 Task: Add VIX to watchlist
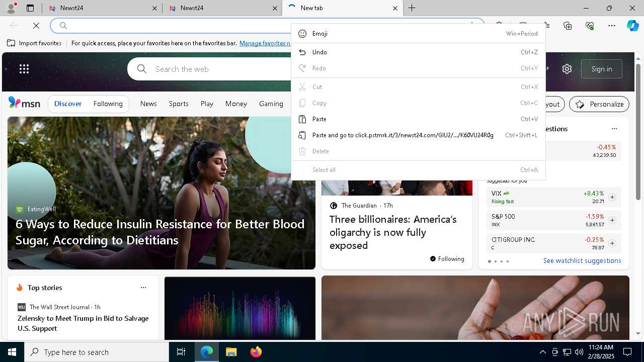[x=612, y=197]
